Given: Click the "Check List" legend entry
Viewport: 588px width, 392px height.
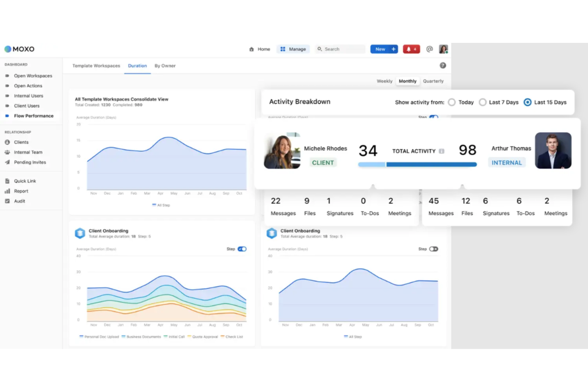Looking at the screenshot, I should [232, 337].
